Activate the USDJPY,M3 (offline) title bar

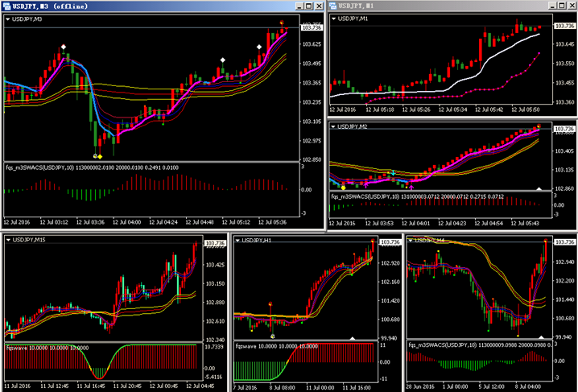(121, 6)
